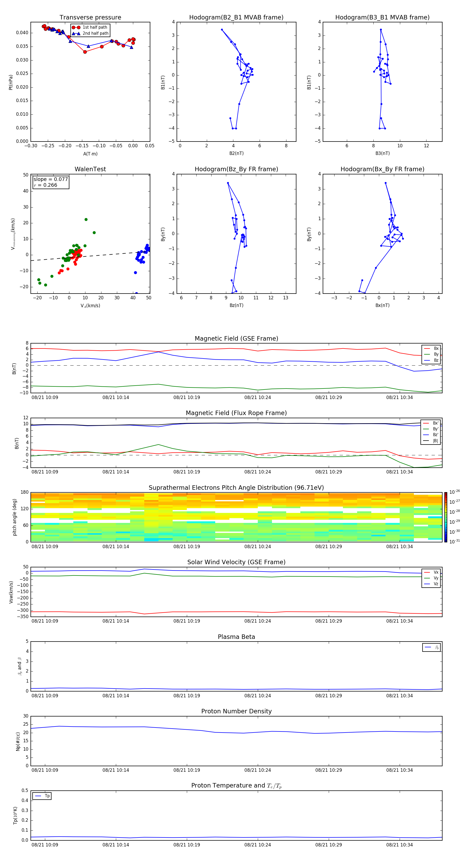This screenshot has height=868, width=473.
Task: Select the By' legend entry in Flux Rope panel
Action: click(x=431, y=429)
